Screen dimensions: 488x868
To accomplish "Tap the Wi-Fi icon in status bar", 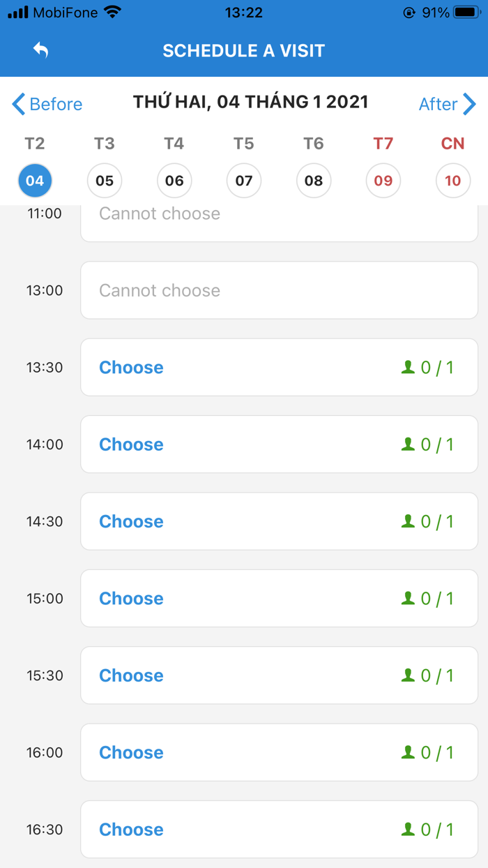I will [112, 13].
